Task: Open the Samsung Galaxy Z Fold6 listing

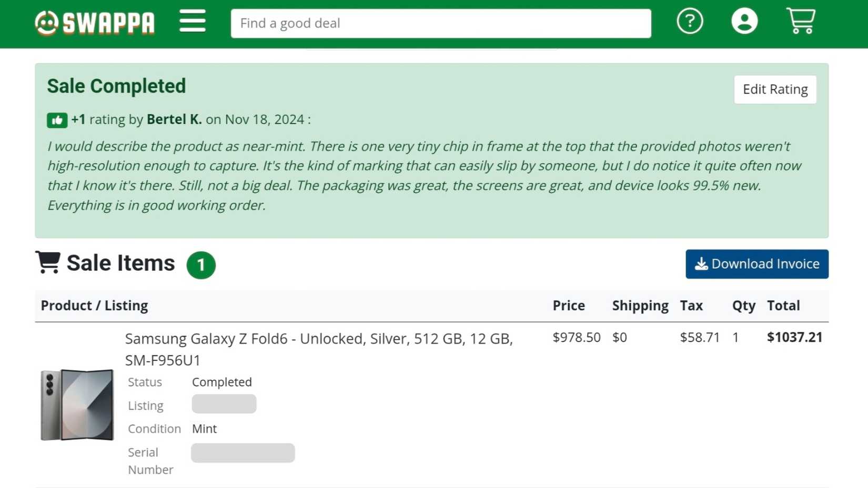Action: pyautogui.click(x=318, y=339)
